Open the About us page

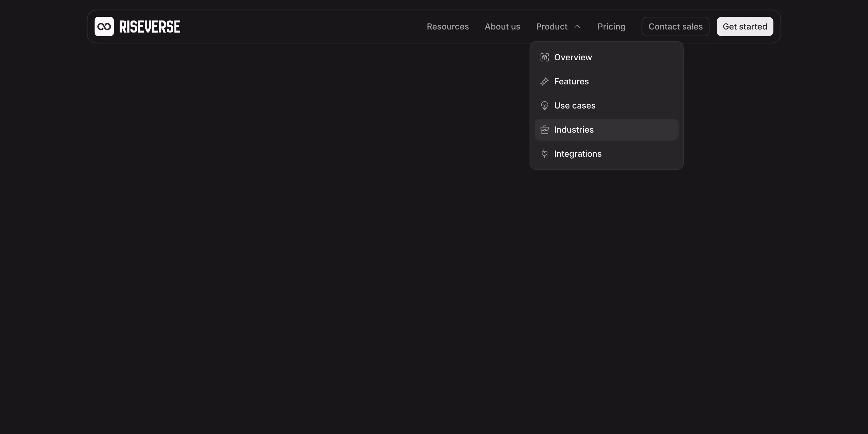503,26
